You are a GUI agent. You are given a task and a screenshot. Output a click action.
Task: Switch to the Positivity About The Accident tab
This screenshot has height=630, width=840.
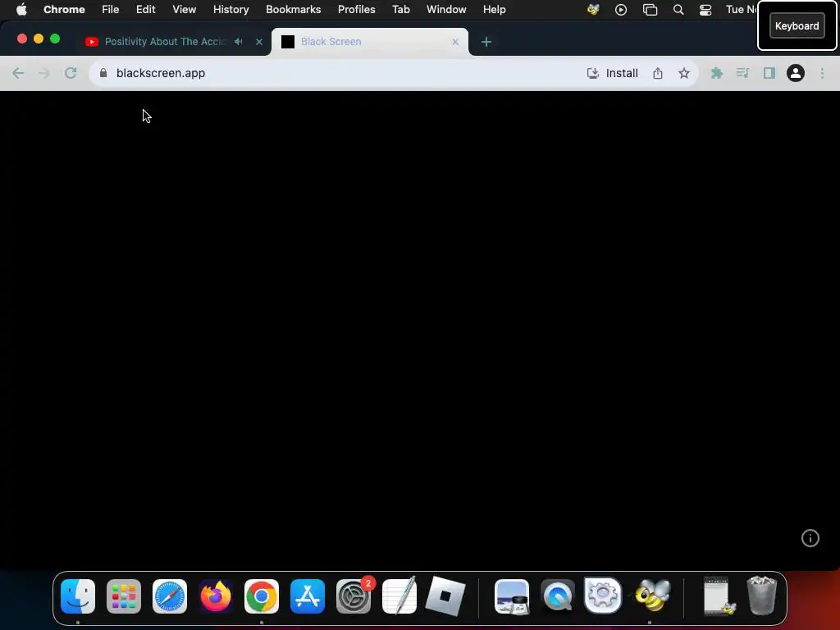165,42
